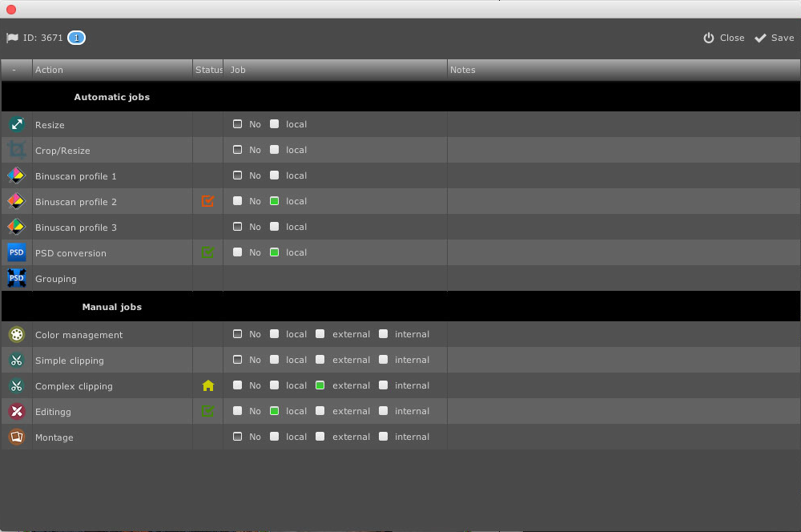Click the Color management palette icon
This screenshot has width=801, height=532.
tap(17, 334)
